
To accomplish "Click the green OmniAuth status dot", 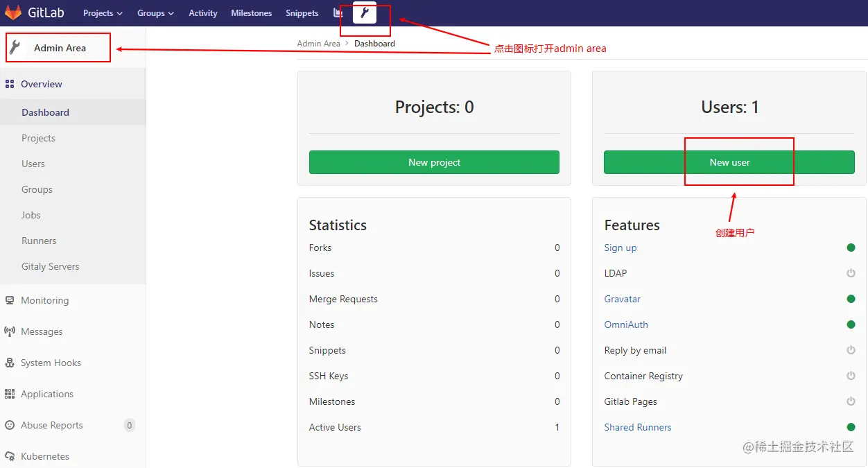I will click(x=851, y=324).
